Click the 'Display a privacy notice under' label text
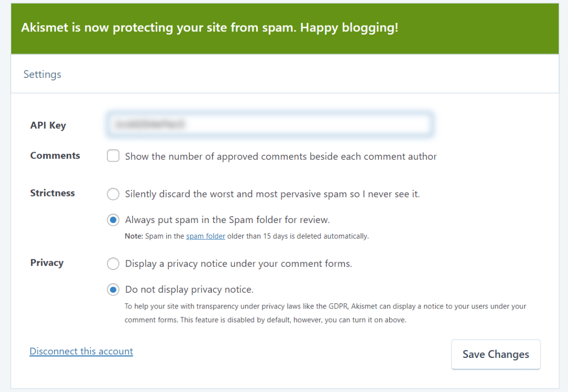The width and height of the screenshot is (568, 392). click(x=239, y=264)
